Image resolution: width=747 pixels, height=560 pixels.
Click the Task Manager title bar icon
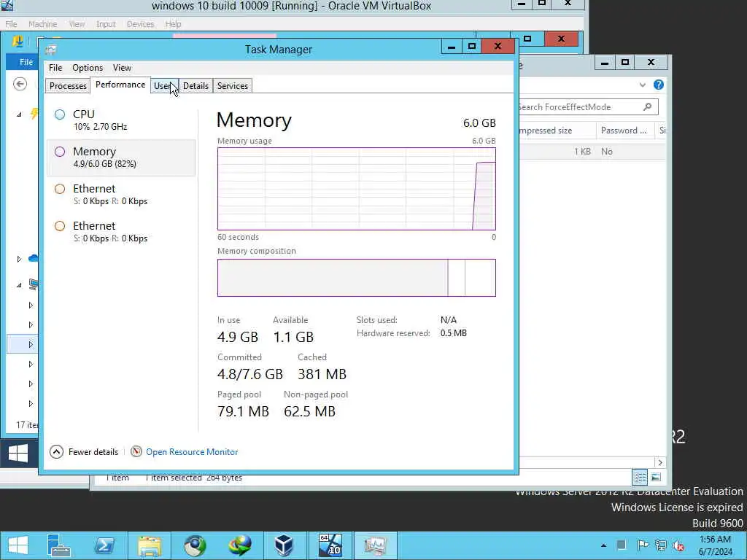tap(51, 50)
